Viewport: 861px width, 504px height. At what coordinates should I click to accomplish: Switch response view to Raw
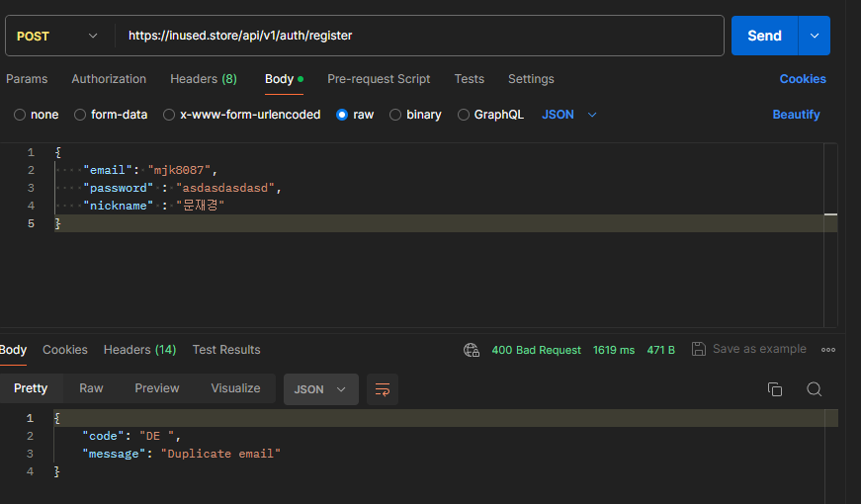(x=91, y=388)
